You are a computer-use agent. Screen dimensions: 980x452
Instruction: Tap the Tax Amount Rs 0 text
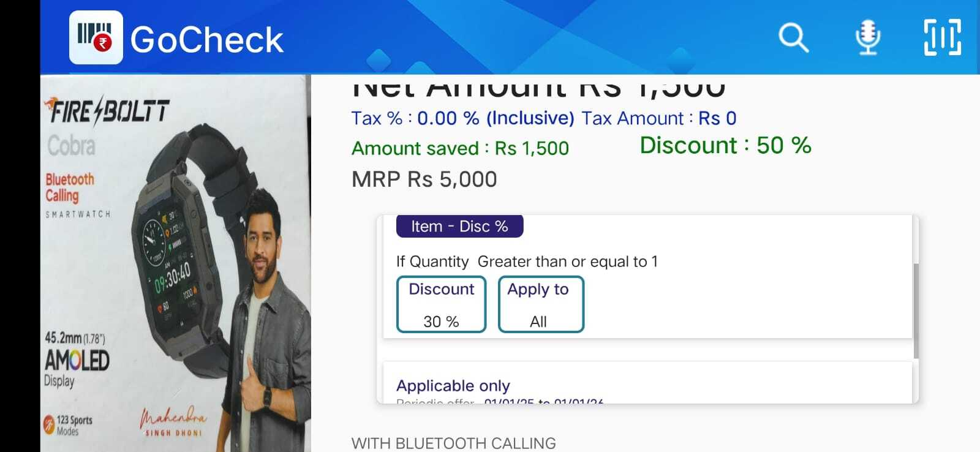click(658, 118)
